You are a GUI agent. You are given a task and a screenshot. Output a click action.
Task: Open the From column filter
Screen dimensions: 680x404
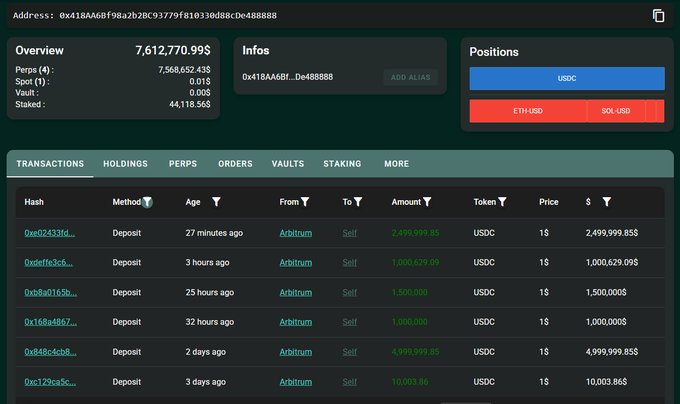click(305, 202)
